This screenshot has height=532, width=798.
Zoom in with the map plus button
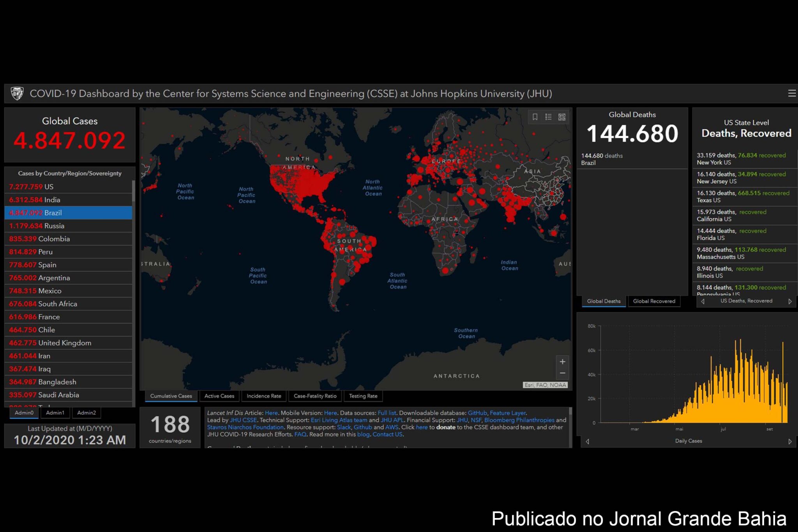(x=562, y=362)
